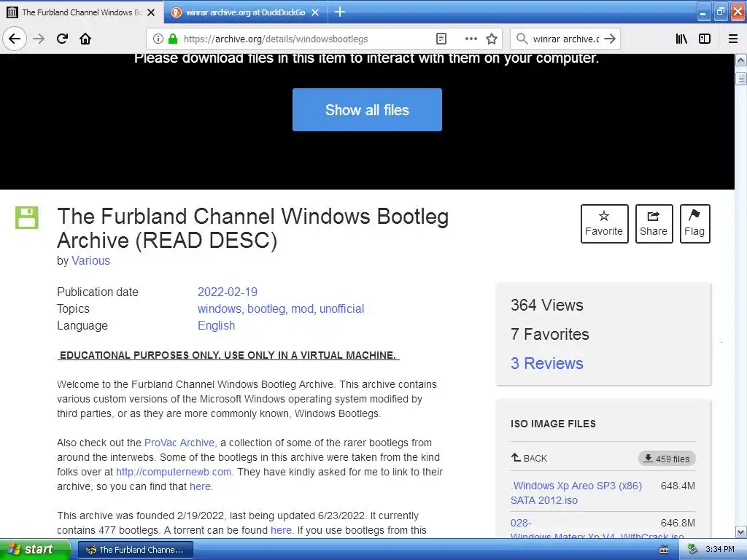Open the English language link
This screenshot has width=747, height=560.
coord(216,326)
